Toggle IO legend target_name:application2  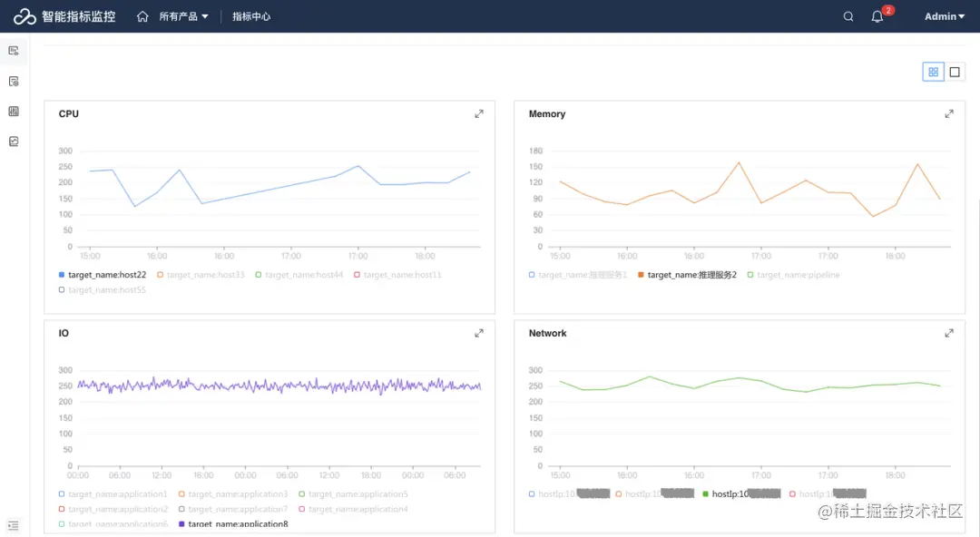click(113, 510)
